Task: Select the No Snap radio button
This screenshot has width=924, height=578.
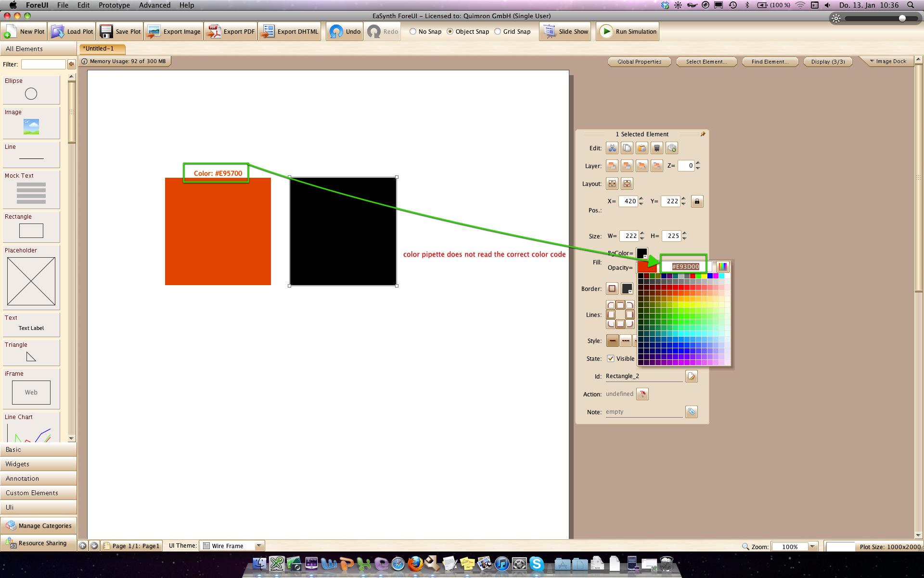Action: (413, 32)
